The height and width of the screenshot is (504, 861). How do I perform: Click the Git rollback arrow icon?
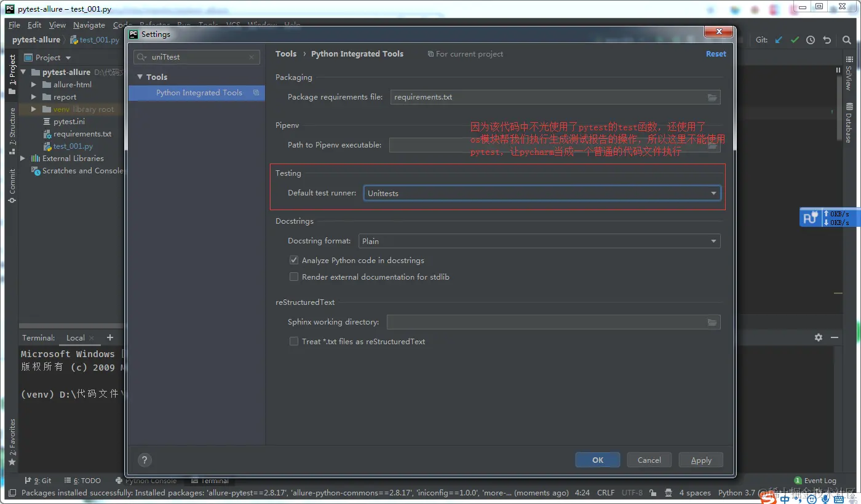[x=827, y=40]
